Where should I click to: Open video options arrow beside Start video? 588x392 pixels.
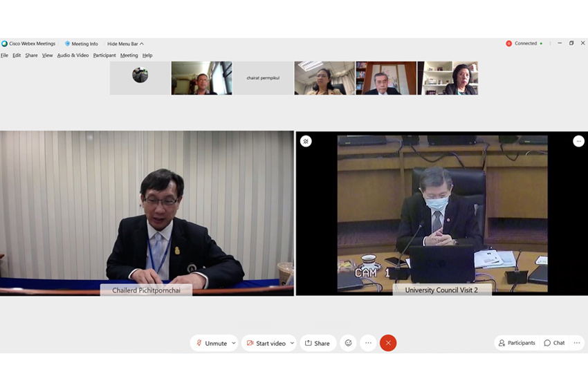tap(292, 343)
